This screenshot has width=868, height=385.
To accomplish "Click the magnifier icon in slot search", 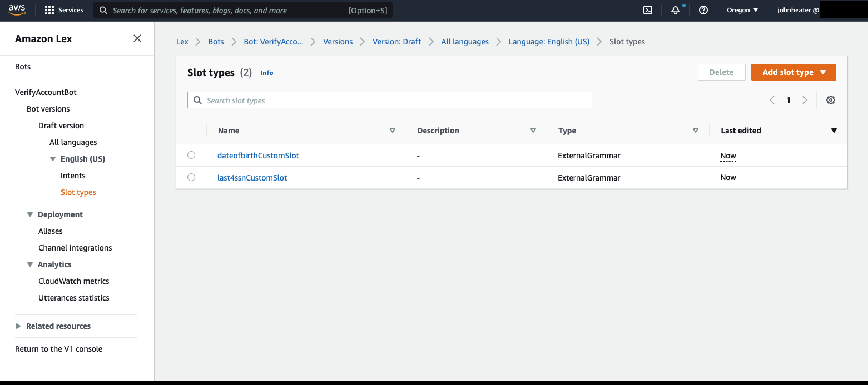I will tap(197, 101).
